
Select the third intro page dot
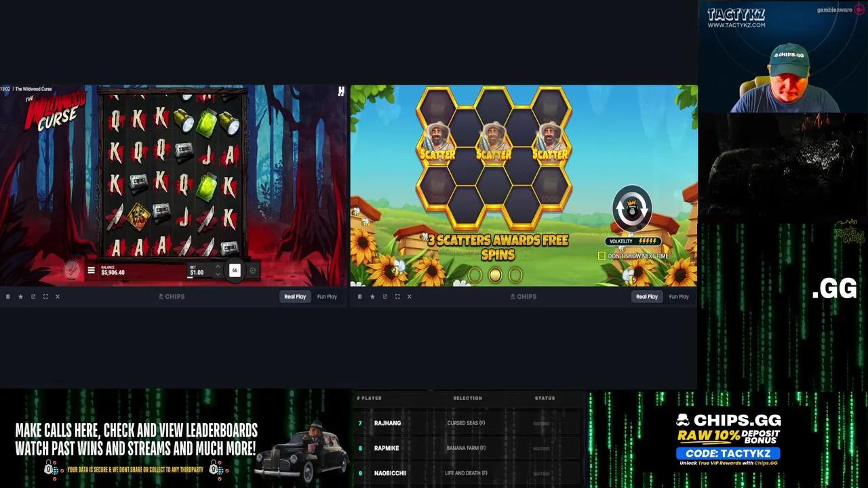[x=515, y=274]
